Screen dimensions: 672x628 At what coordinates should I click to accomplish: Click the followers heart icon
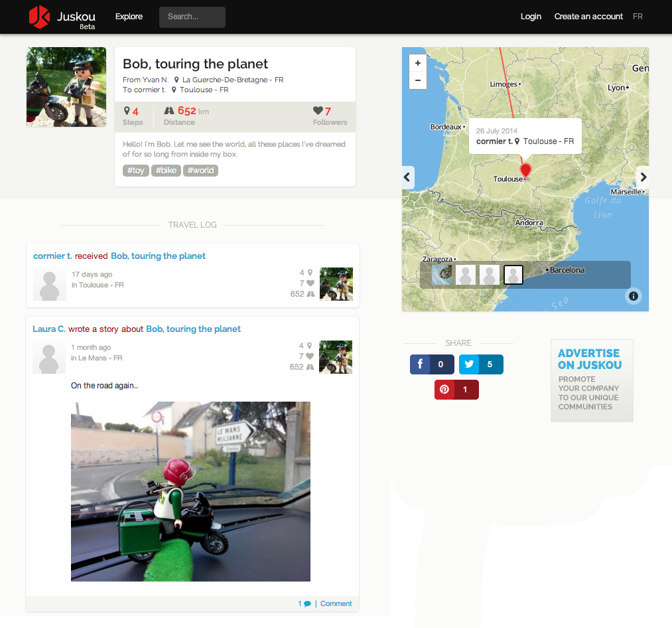point(318,111)
